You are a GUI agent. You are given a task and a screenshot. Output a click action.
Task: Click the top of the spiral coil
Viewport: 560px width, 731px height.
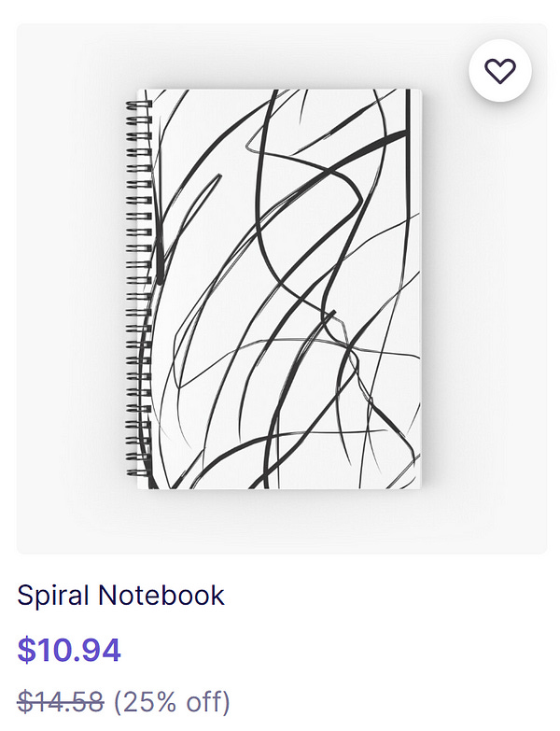click(x=139, y=105)
